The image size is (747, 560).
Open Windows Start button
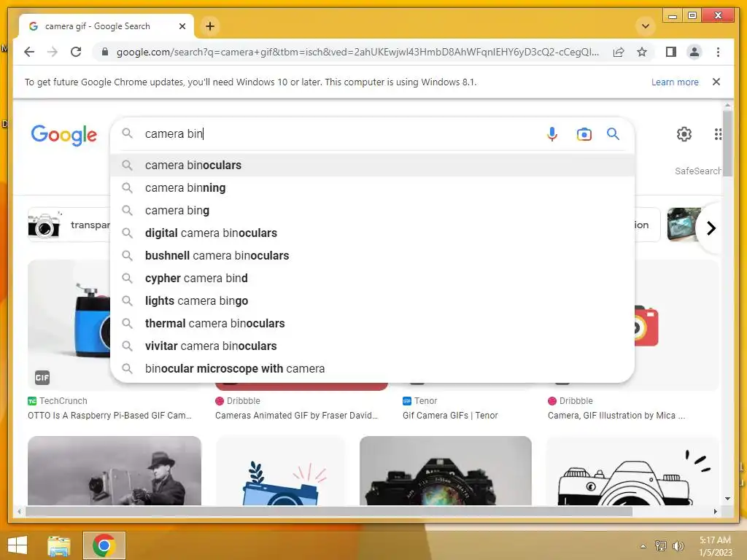(x=18, y=545)
